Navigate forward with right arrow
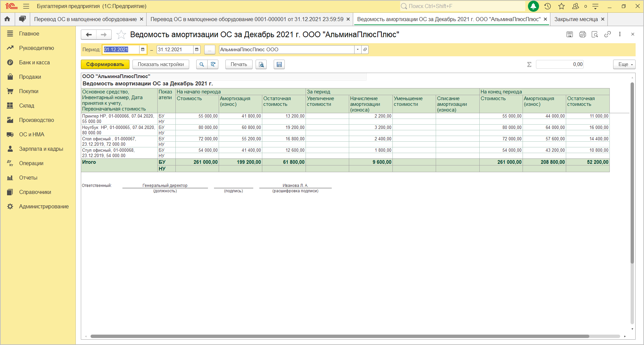 coord(104,34)
